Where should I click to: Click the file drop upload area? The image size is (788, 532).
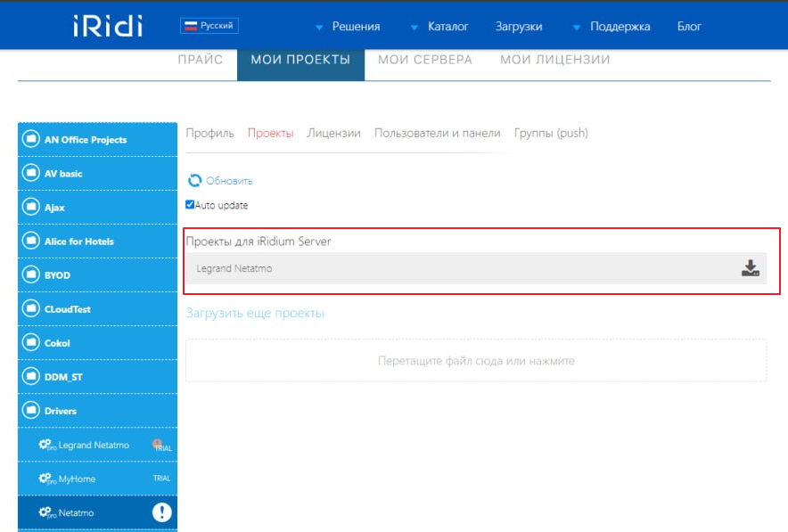476,361
